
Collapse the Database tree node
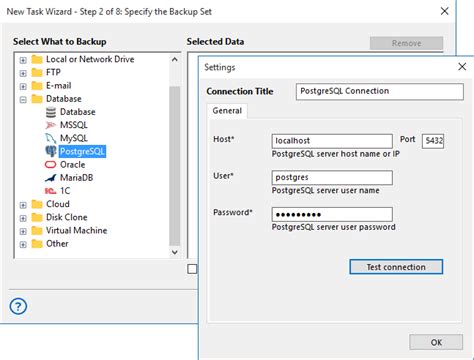(23, 100)
